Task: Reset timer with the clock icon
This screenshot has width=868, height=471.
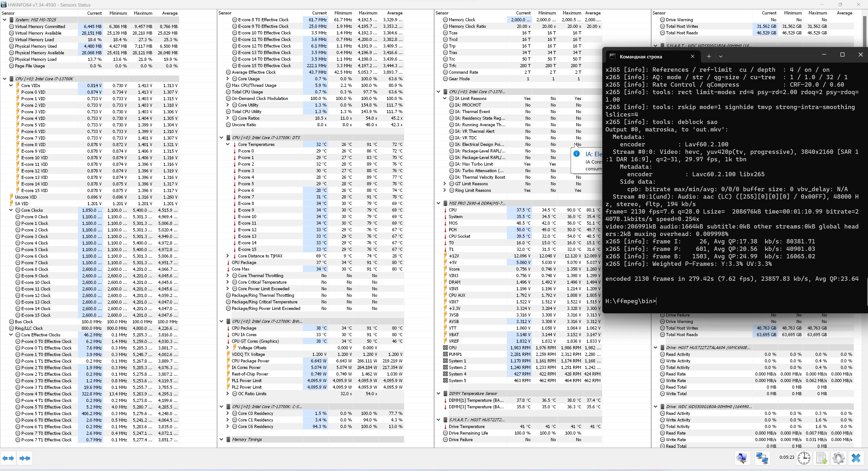Action: (x=804, y=458)
